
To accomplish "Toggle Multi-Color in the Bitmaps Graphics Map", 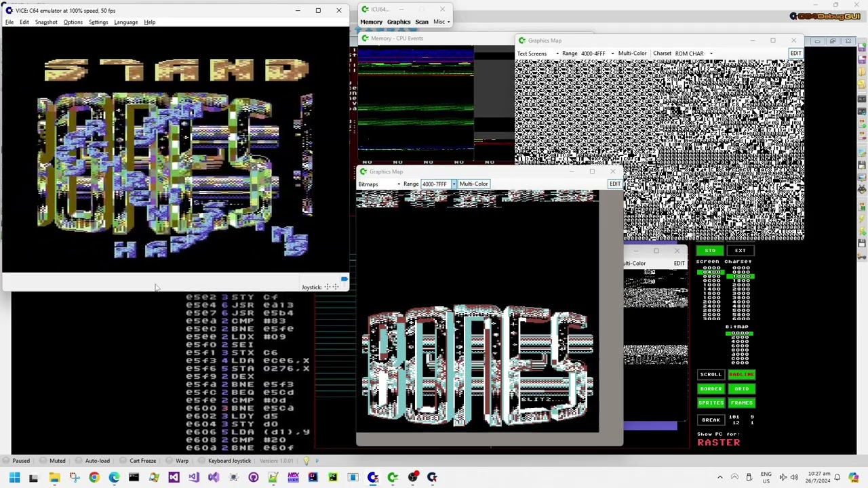I will 473,184.
